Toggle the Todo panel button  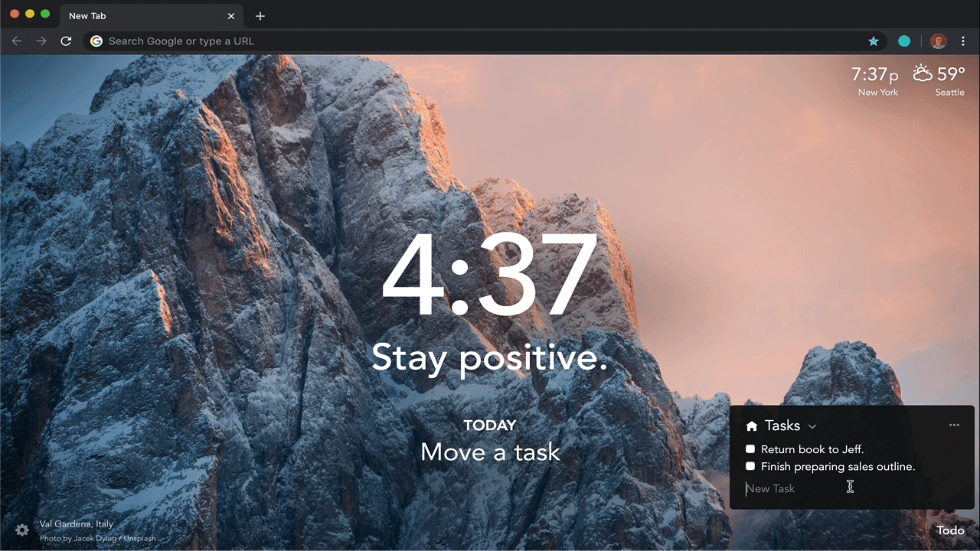(x=950, y=530)
